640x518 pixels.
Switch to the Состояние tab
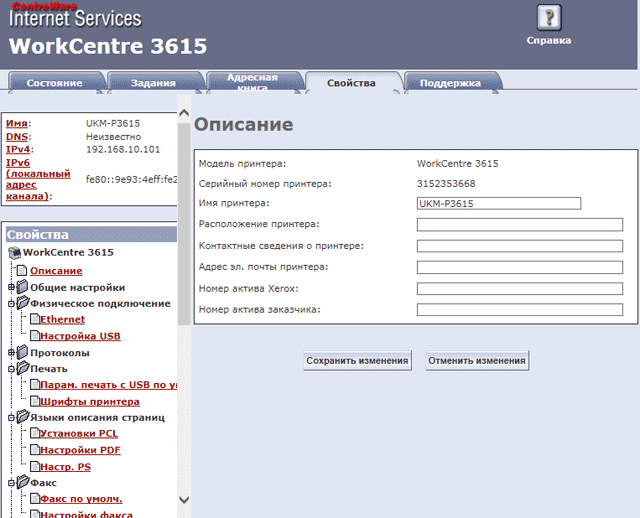55,83
